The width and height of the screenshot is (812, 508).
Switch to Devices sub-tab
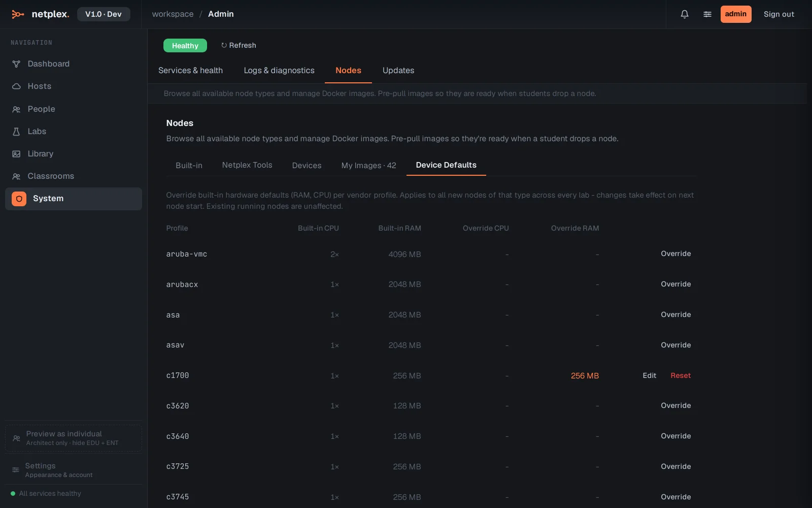point(307,166)
